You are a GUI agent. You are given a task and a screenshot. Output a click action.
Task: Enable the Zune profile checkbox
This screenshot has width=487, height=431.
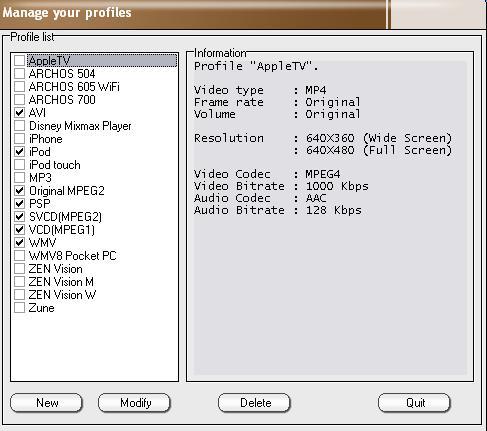click(19, 308)
